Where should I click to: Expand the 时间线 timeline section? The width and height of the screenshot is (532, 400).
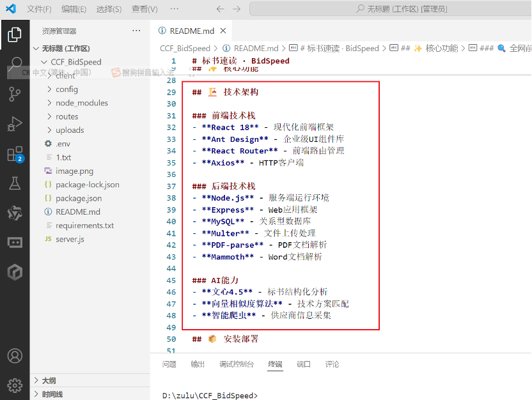(x=90, y=394)
